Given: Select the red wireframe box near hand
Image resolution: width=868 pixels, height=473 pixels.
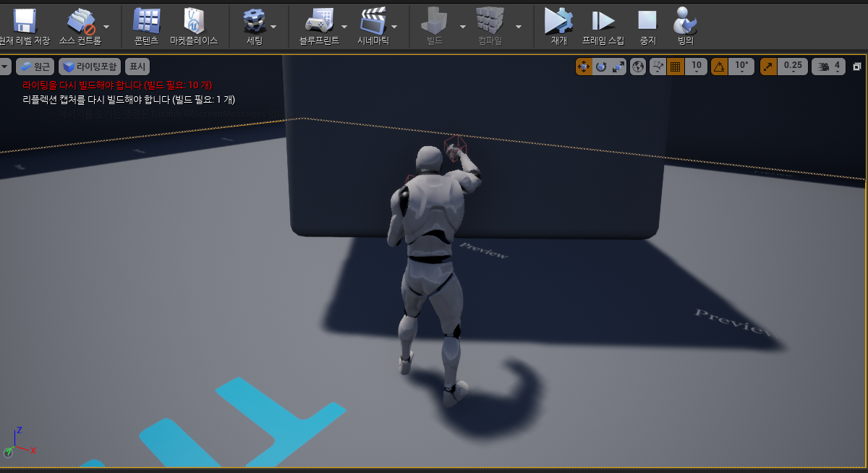Looking at the screenshot, I should tap(455, 149).
